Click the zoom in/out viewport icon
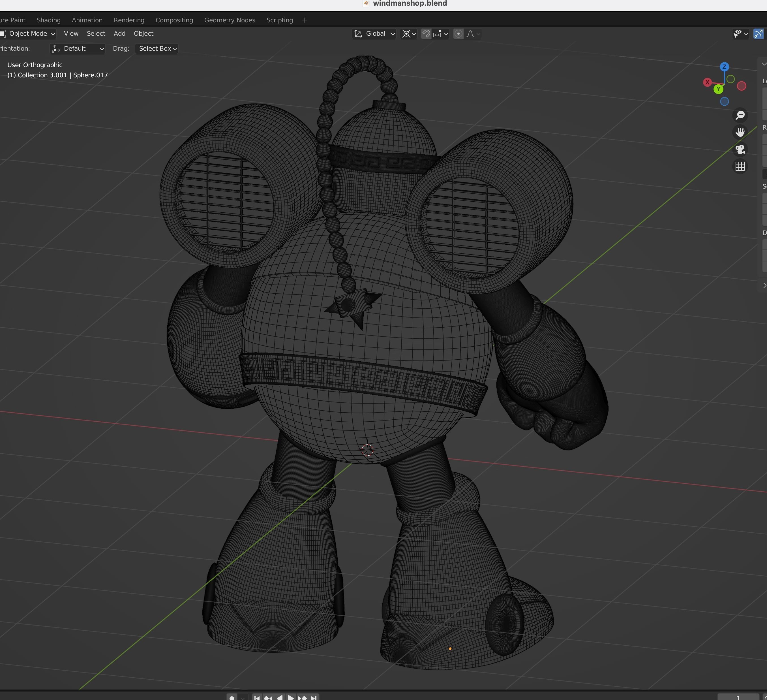767x700 pixels. coord(740,115)
